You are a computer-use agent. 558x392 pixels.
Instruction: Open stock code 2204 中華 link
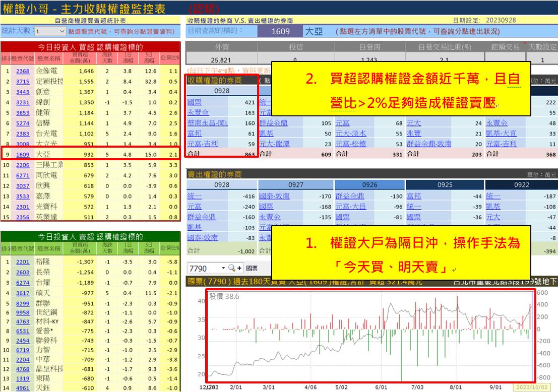(x=23, y=360)
